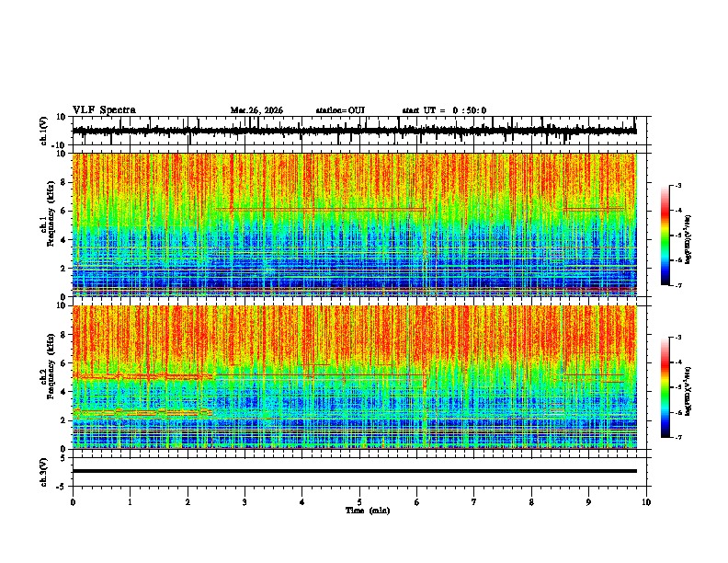Click the ch.2 log PSD colorbar caption
This screenshot has width=728, height=563.
688,391
